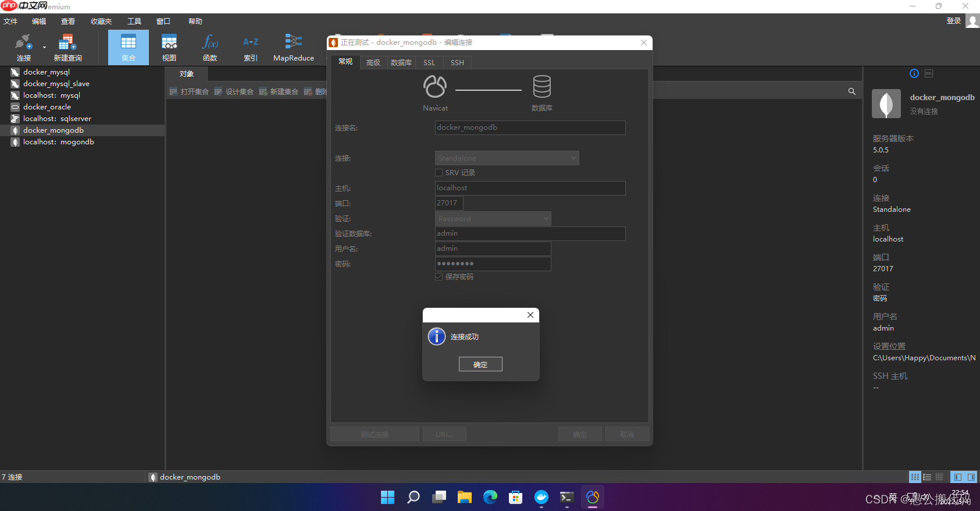Click 设计集合 design collection button

pos(234,92)
